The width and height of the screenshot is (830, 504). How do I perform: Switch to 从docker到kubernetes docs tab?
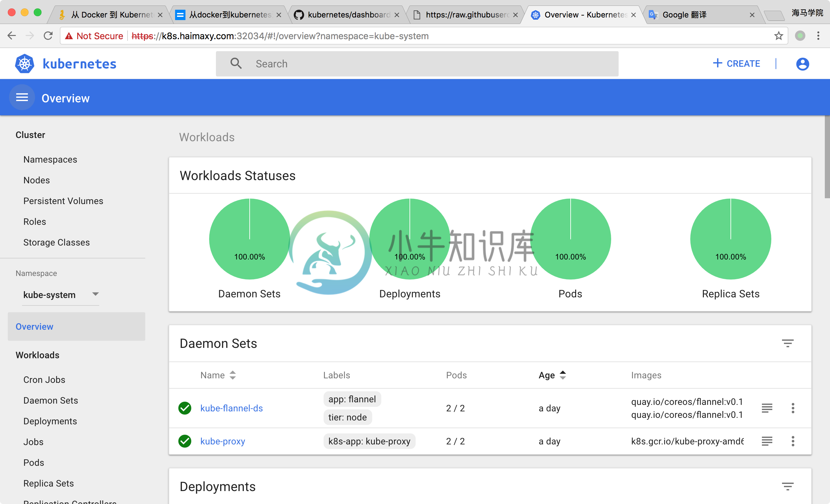pos(229,15)
